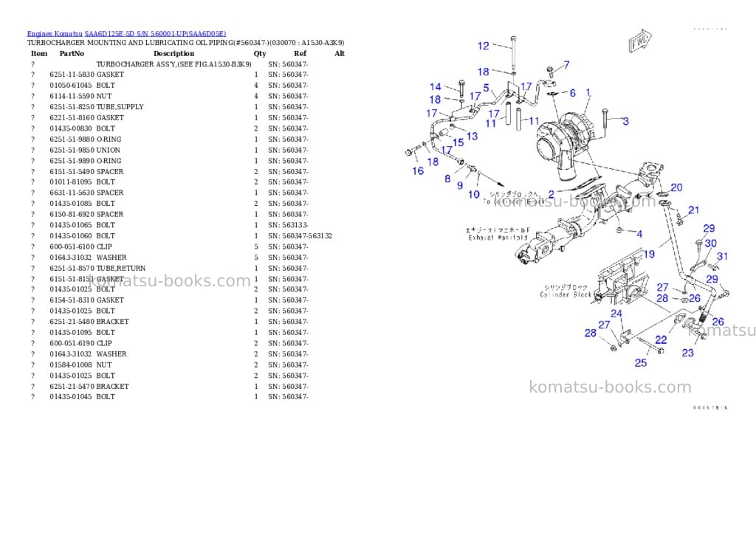
Task: Click callout 12 in the diagram
Action: click(483, 46)
